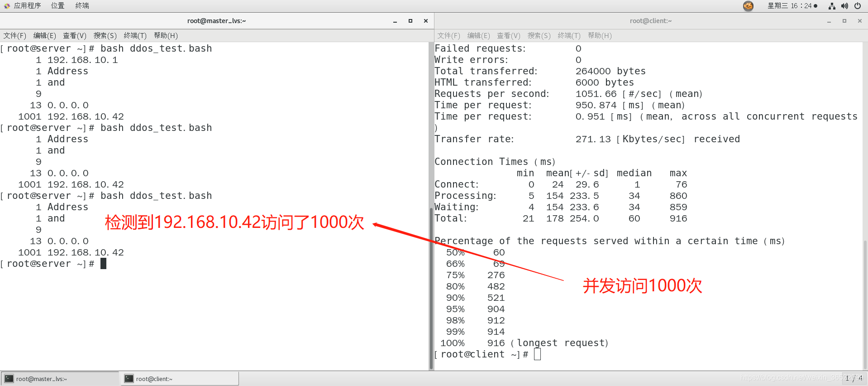Click 'Total transferred: 264000 bytes' line
This screenshot has height=386, width=868.
(540, 71)
